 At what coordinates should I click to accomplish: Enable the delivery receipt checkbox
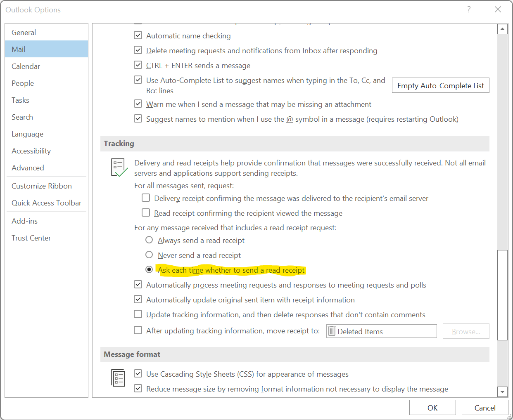tap(146, 198)
